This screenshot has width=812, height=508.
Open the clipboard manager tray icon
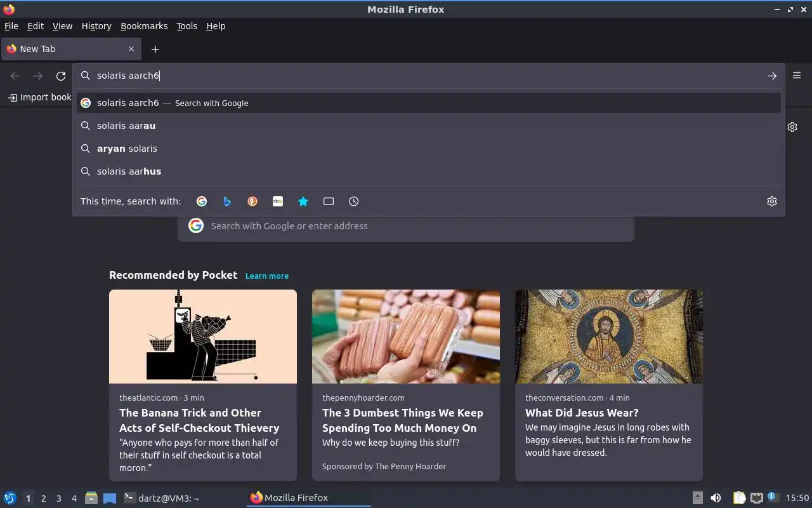coord(739,498)
